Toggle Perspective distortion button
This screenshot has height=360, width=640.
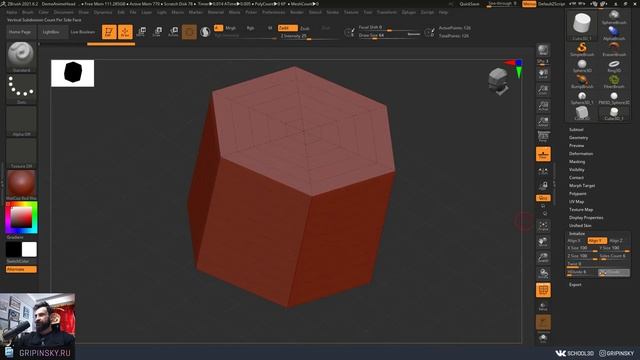543,137
